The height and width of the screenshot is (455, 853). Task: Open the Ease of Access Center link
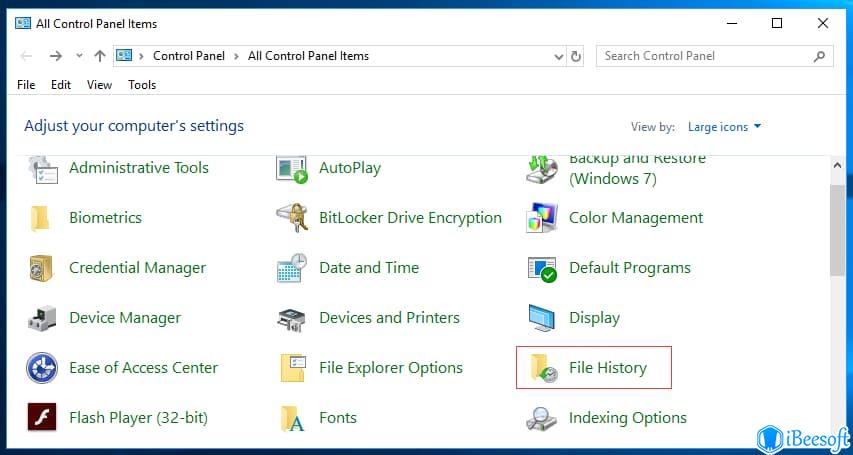(x=144, y=368)
